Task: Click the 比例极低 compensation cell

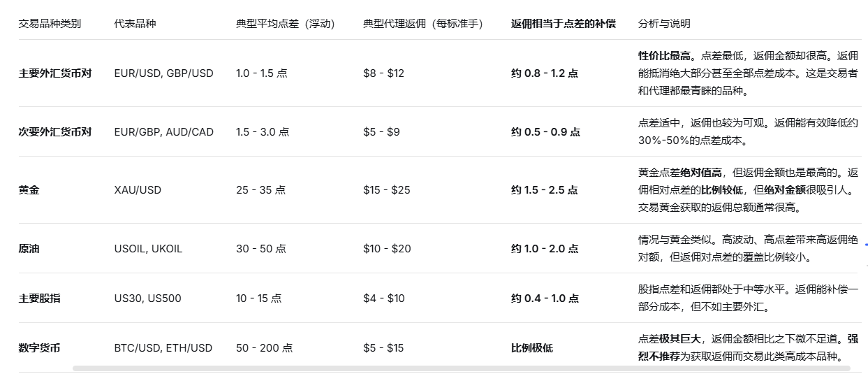Action: pos(531,347)
